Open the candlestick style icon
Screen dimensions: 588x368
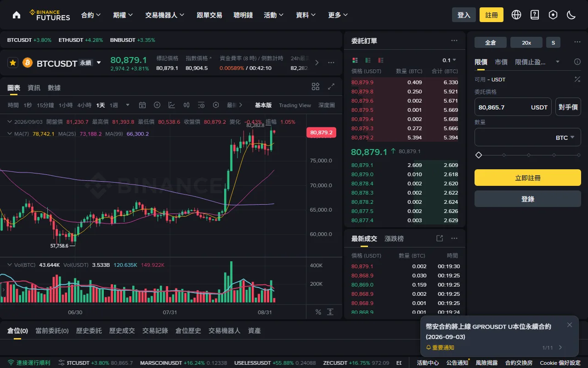(x=187, y=105)
